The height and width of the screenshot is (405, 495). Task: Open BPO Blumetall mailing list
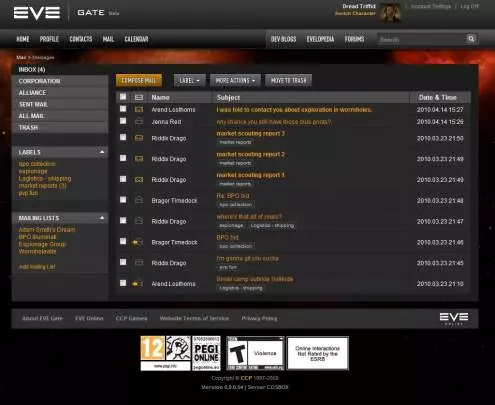click(x=37, y=237)
